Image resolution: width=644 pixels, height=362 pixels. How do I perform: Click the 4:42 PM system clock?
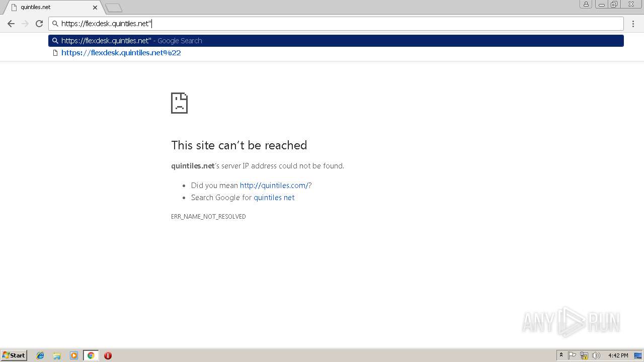618,355
